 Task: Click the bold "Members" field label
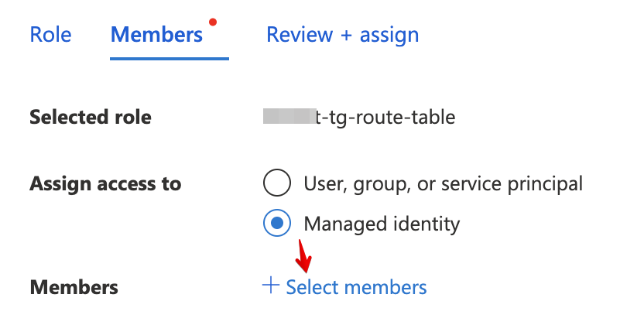point(74,288)
